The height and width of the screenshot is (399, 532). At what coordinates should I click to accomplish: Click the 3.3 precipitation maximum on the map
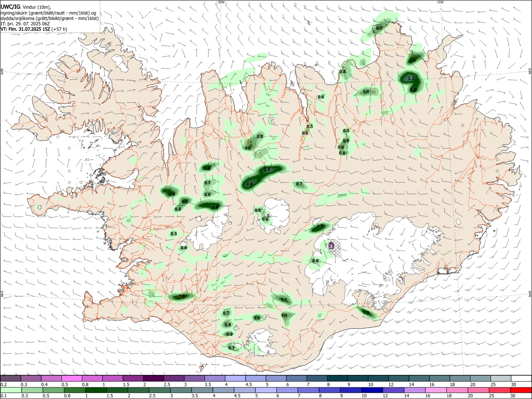411,78
